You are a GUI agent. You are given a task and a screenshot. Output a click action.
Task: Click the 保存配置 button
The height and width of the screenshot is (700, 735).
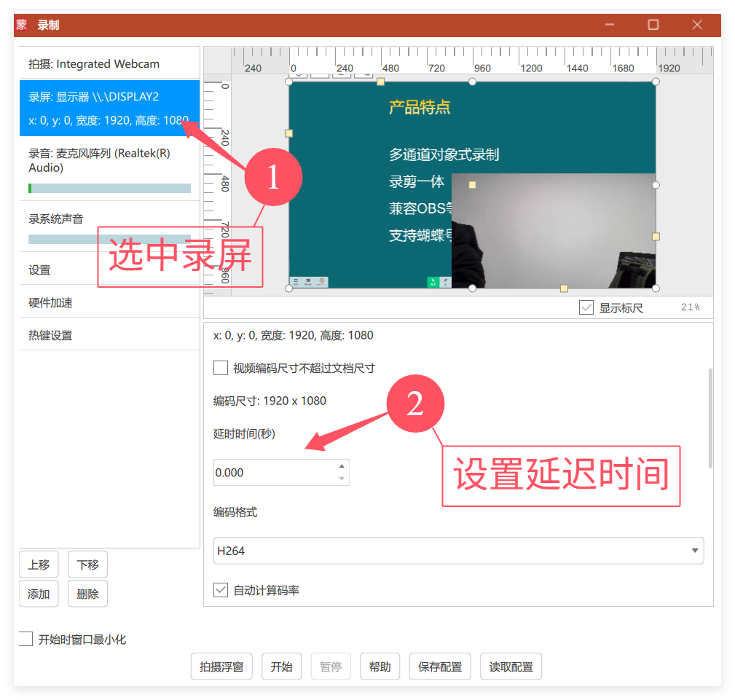coord(440,666)
